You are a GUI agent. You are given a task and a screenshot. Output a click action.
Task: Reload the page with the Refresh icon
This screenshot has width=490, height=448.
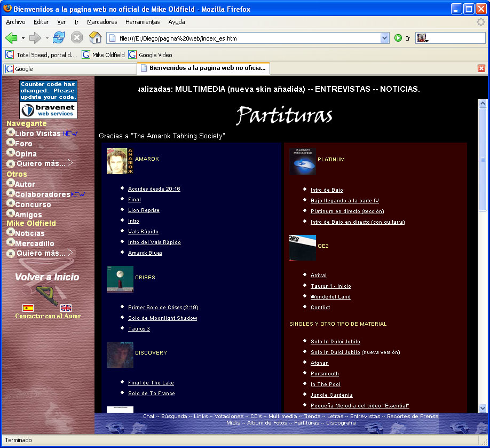click(x=59, y=38)
